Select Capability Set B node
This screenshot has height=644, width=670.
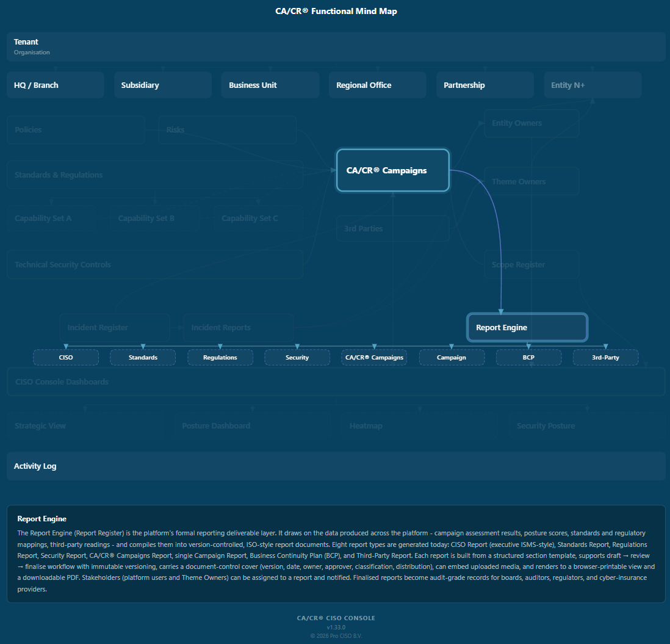(x=155, y=219)
